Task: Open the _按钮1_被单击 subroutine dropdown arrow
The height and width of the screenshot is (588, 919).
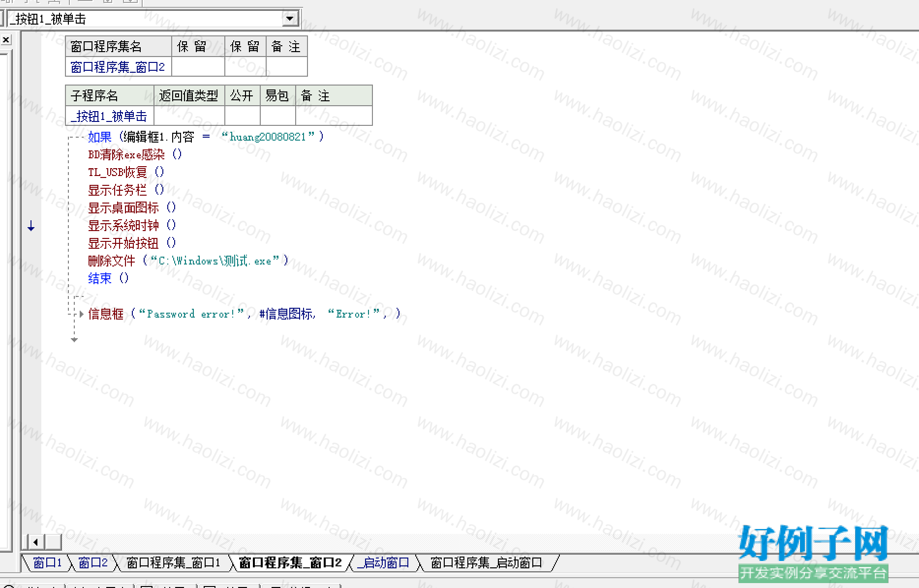Action: pyautogui.click(x=290, y=19)
